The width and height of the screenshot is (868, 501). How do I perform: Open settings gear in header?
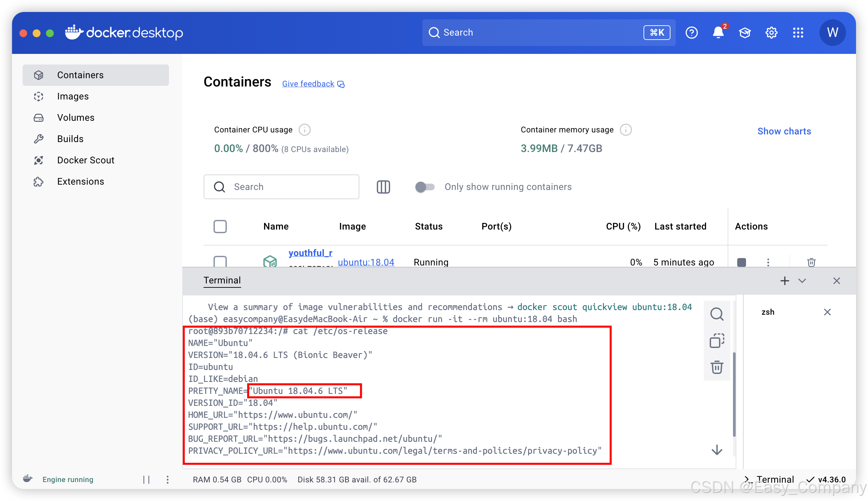(x=771, y=33)
